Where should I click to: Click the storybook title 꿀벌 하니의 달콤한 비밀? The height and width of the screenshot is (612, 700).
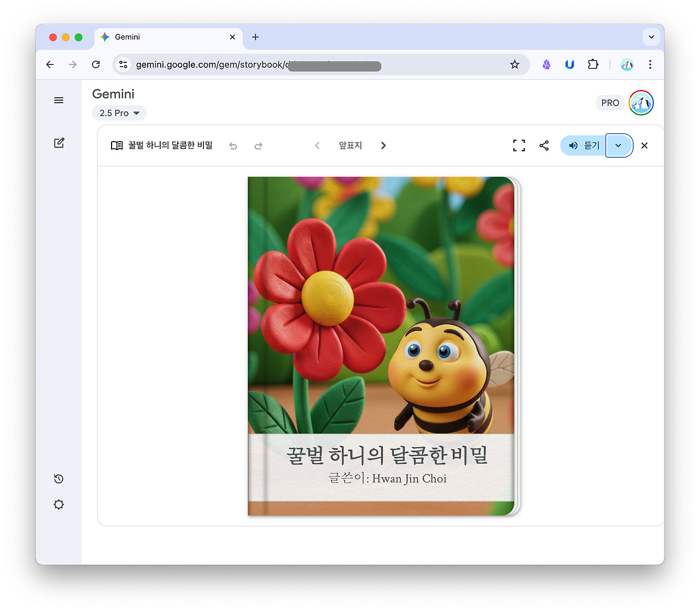point(170,145)
